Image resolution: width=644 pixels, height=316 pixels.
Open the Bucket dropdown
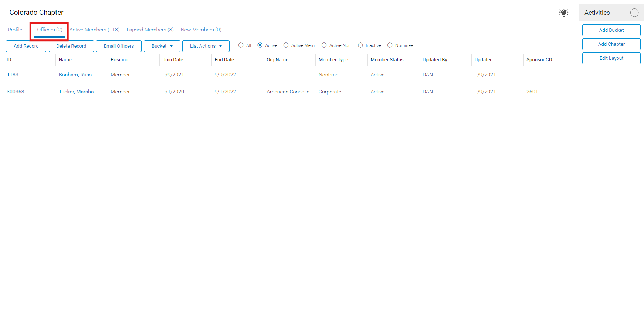pos(162,46)
